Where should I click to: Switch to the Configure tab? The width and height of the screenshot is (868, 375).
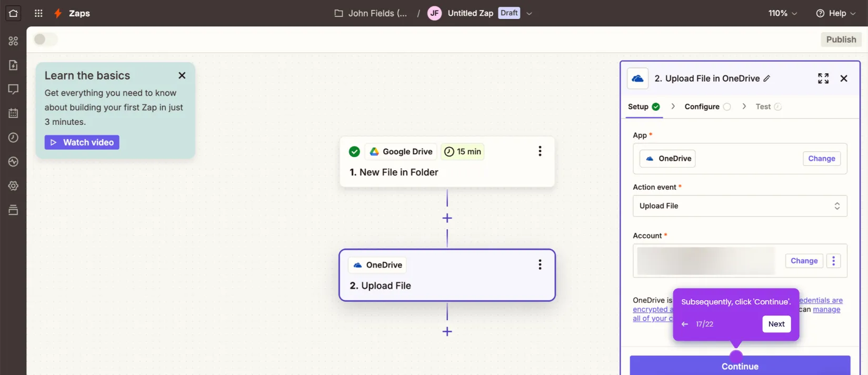[x=707, y=106]
